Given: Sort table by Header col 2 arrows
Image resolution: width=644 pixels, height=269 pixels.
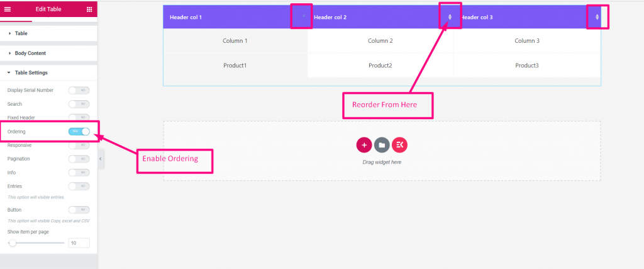Looking at the screenshot, I should pos(450,17).
